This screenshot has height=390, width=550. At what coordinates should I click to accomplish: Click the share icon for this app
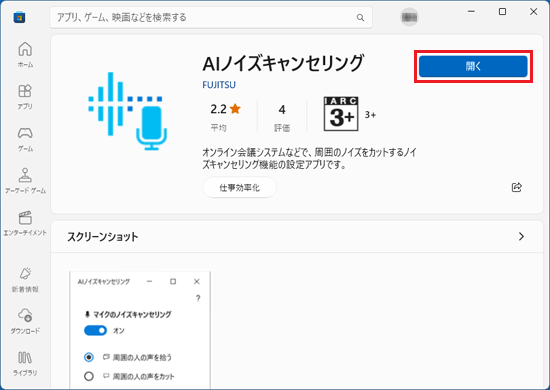pos(517,187)
